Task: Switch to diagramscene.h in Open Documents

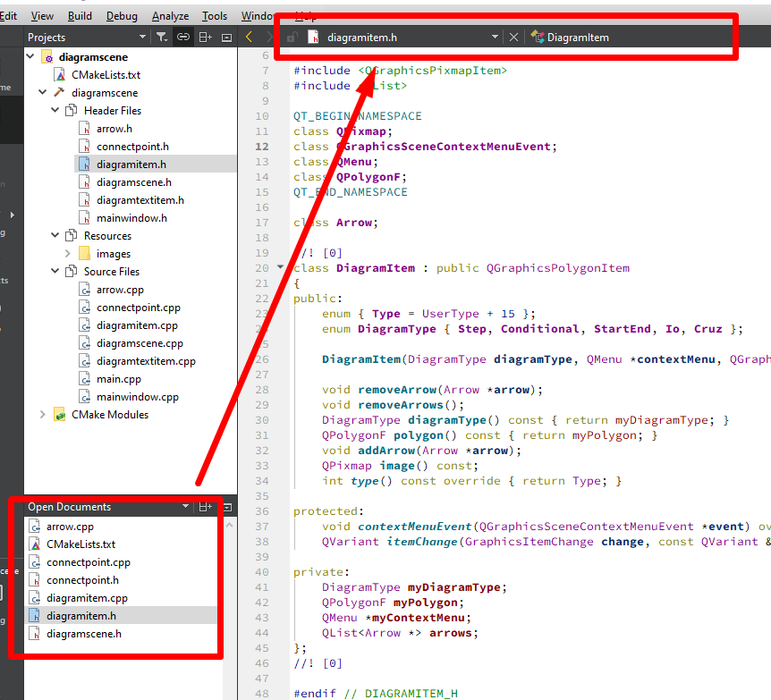Action: click(84, 634)
